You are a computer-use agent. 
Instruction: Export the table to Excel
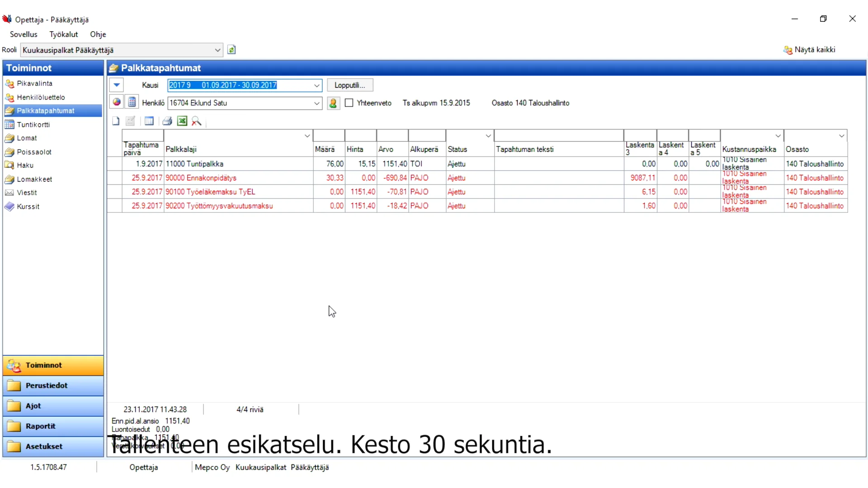tap(182, 121)
